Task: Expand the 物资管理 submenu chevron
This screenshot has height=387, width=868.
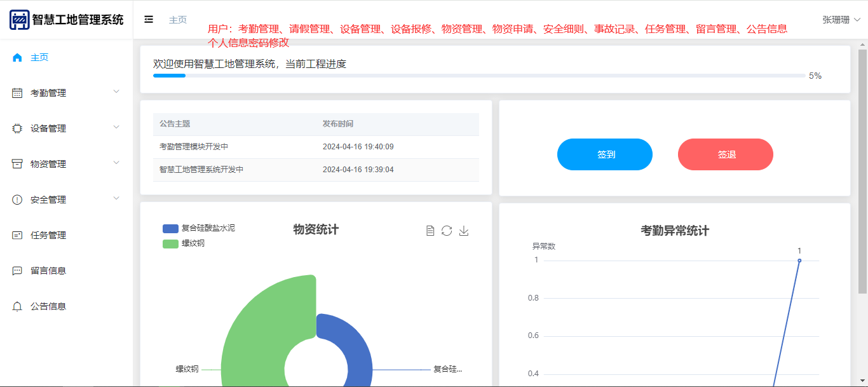Action: point(116,163)
